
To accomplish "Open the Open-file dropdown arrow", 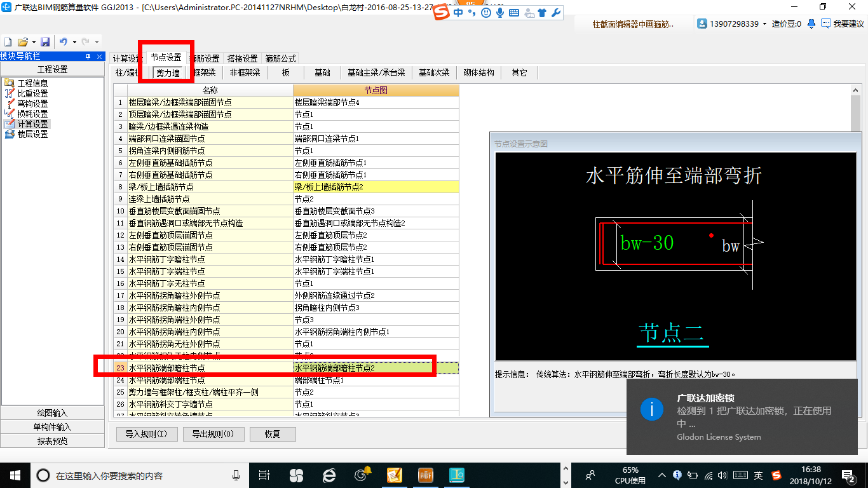I will (33, 43).
